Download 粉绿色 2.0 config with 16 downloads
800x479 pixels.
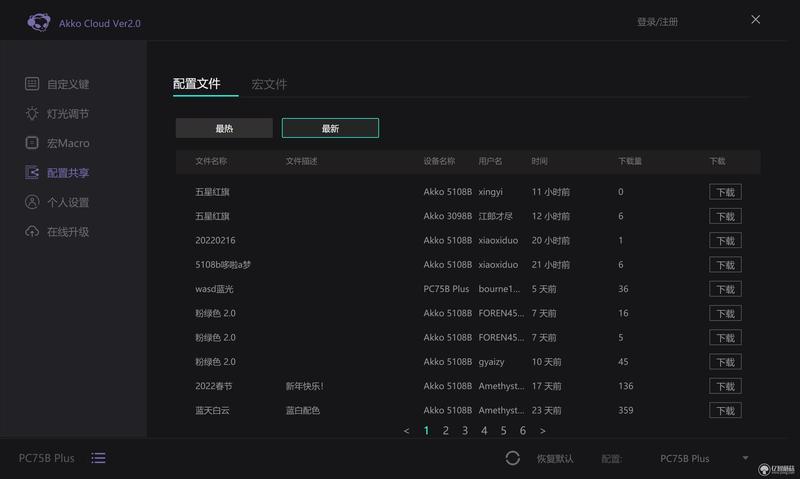pos(725,313)
